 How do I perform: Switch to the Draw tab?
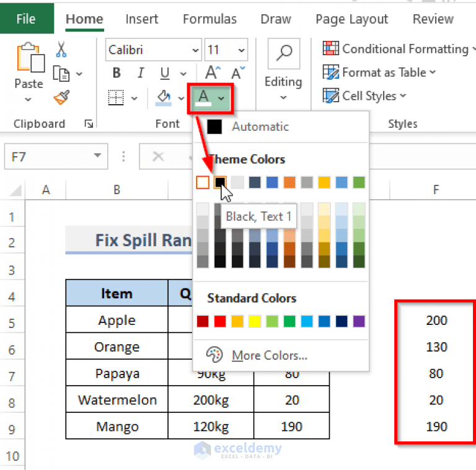pos(276,19)
